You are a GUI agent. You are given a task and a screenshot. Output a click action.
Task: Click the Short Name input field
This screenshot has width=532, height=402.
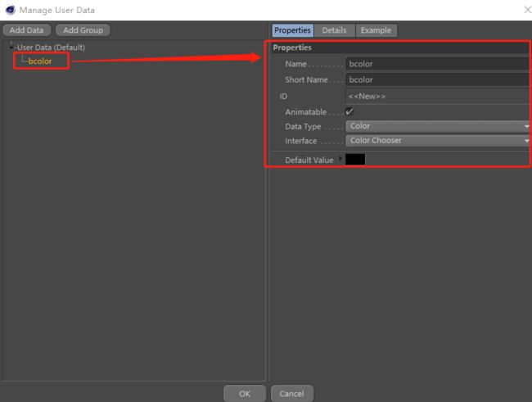438,79
